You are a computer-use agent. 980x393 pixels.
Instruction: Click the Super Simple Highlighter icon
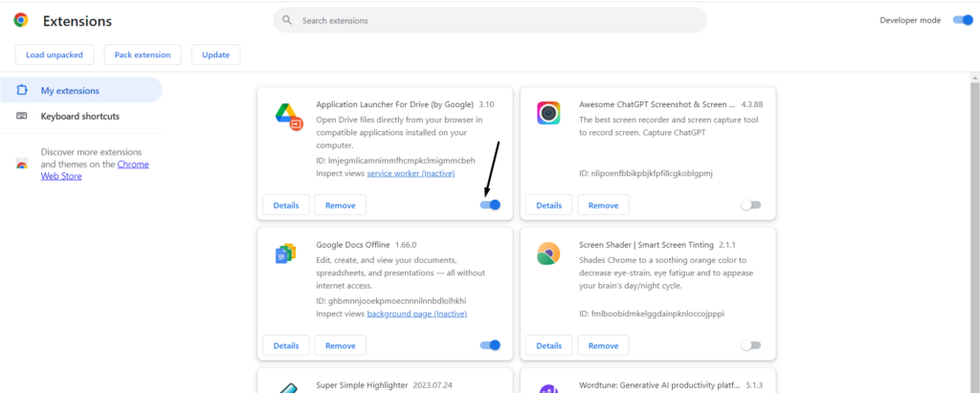tap(287, 385)
